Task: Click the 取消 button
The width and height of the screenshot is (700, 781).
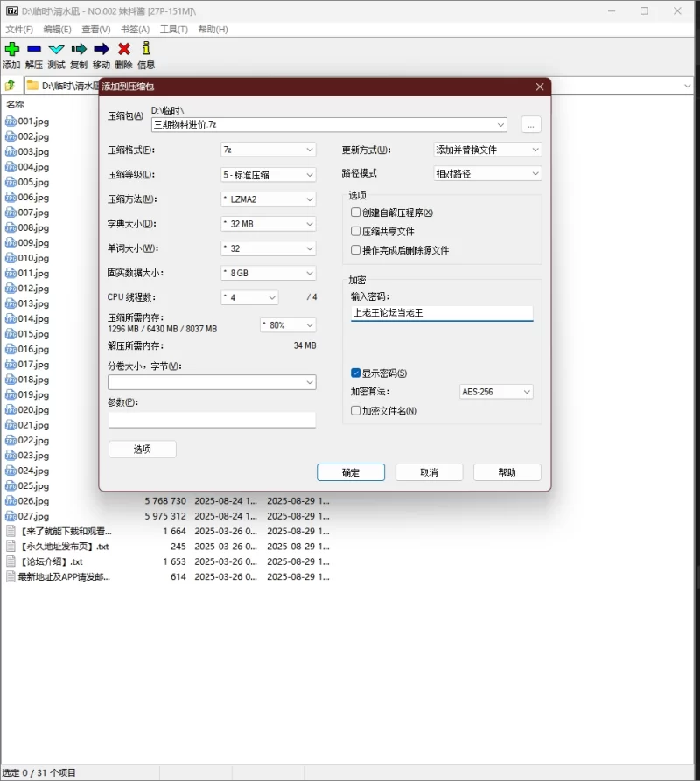Action: tap(429, 472)
